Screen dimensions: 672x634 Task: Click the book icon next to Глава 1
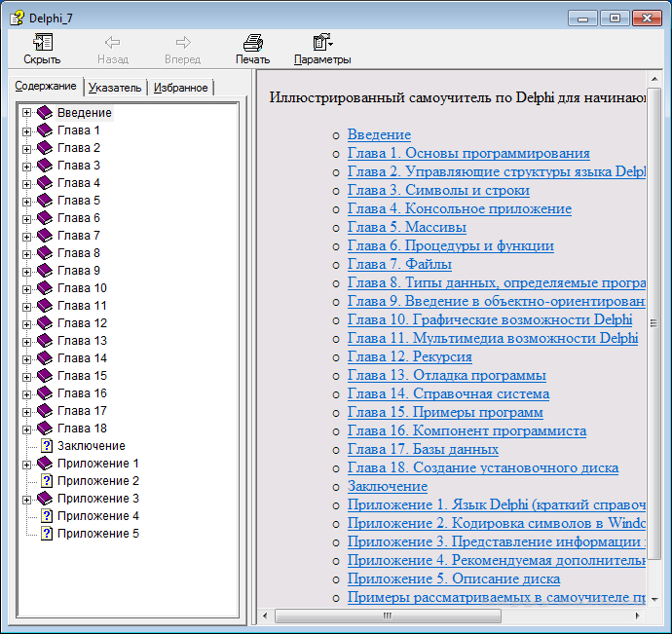[x=45, y=131]
